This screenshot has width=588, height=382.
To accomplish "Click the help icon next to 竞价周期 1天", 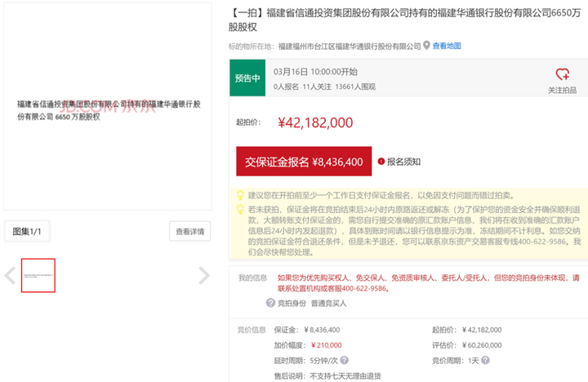I will tap(483, 360).
